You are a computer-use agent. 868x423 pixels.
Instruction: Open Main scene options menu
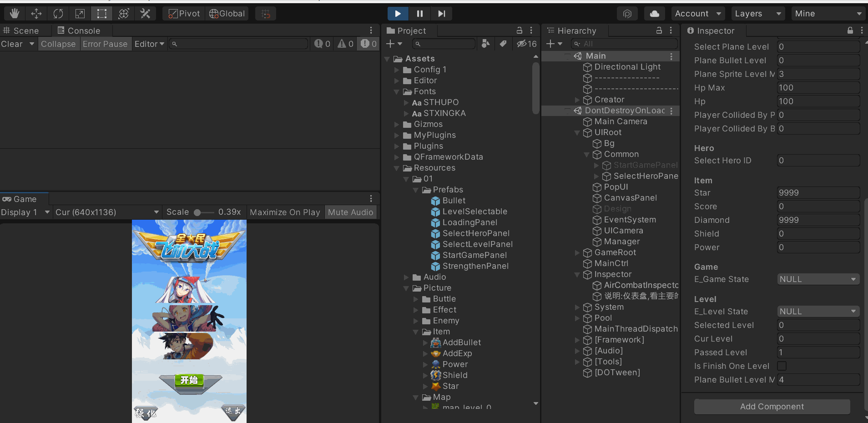671,56
